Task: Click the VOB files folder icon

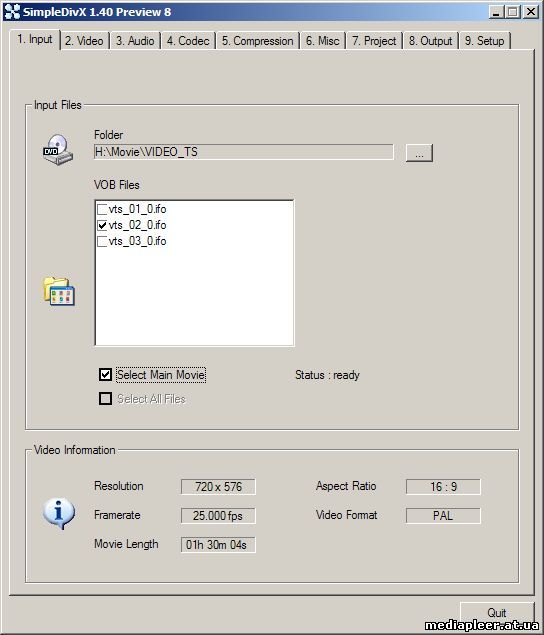Action: pyautogui.click(x=59, y=291)
